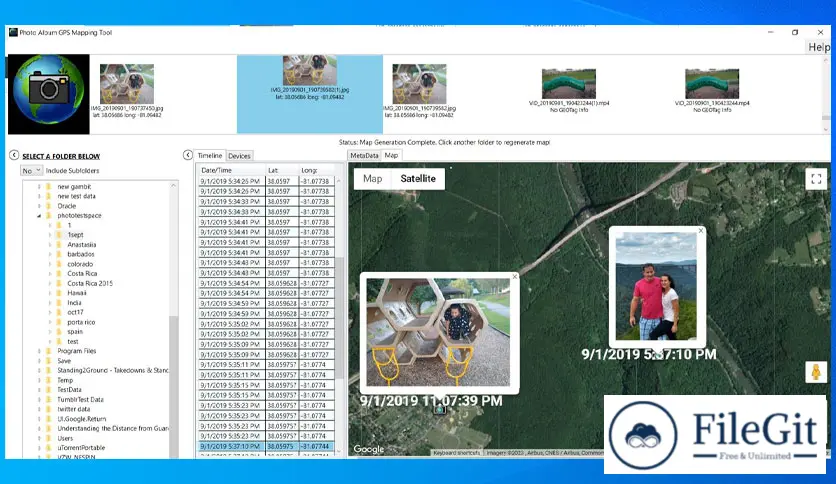The image size is (836, 484).
Task: Click map label 9/1/2019 11:07:39 PM
Action: [x=431, y=401]
